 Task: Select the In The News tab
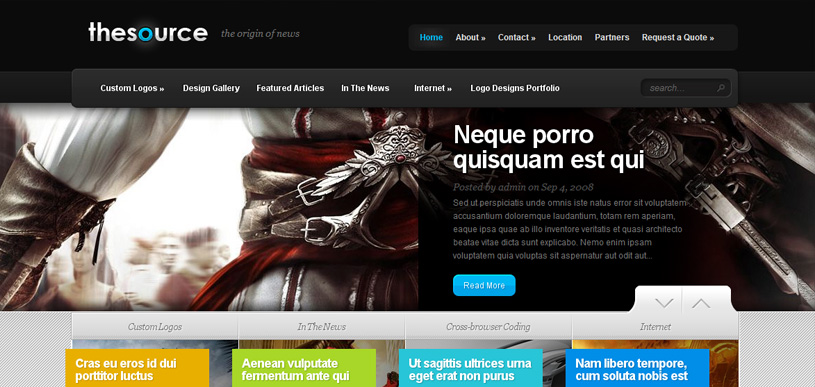tap(321, 327)
